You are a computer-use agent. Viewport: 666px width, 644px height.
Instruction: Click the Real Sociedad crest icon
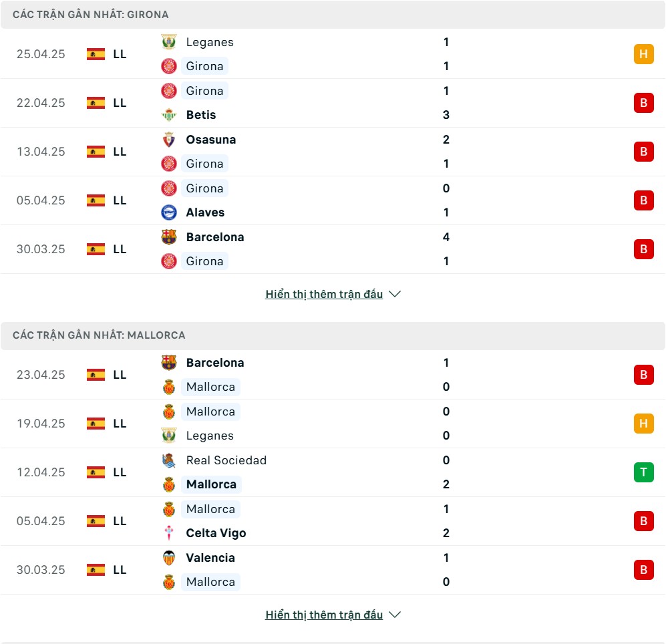tap(168, 460)
